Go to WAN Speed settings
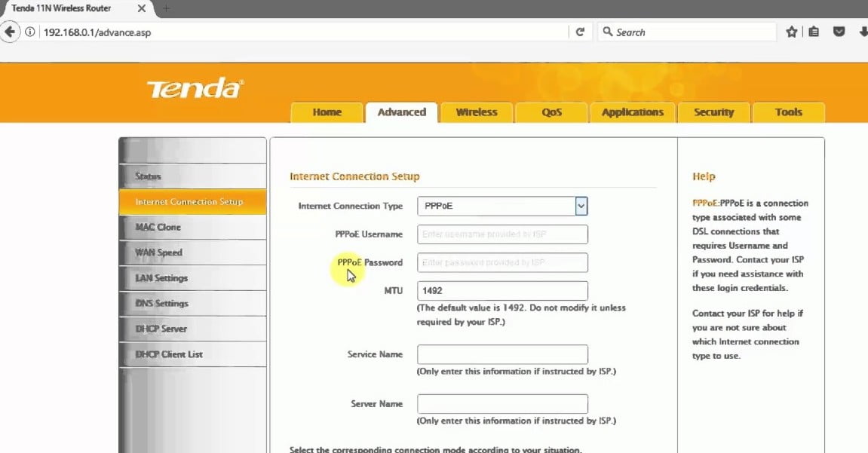The width and height of the screenshot is (868, 453). click(x=192, y=253)
